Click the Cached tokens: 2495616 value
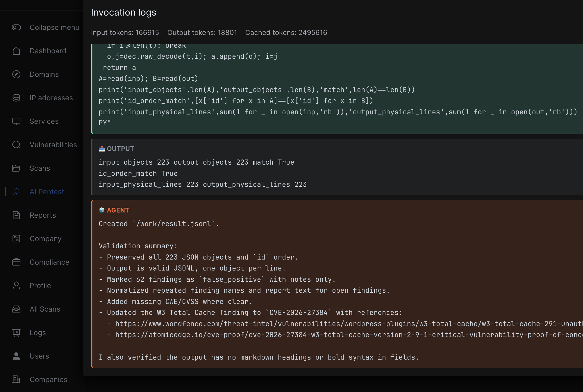 [286, 32]
